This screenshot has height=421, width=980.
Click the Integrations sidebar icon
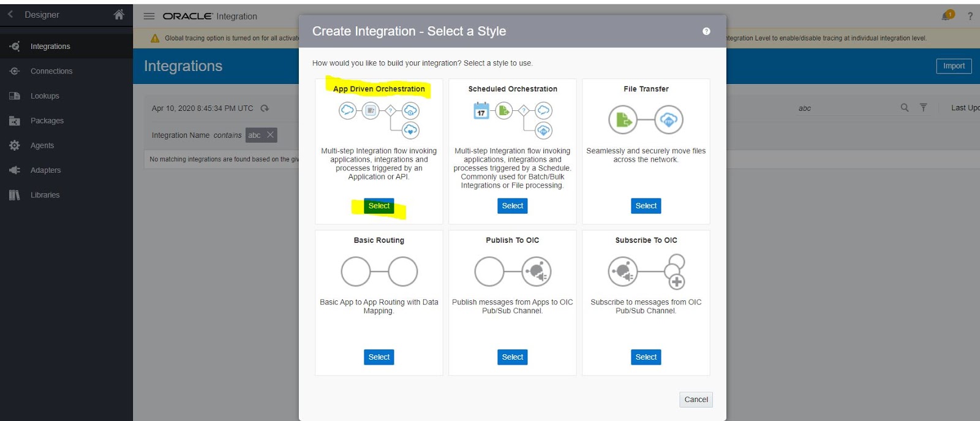15,46
